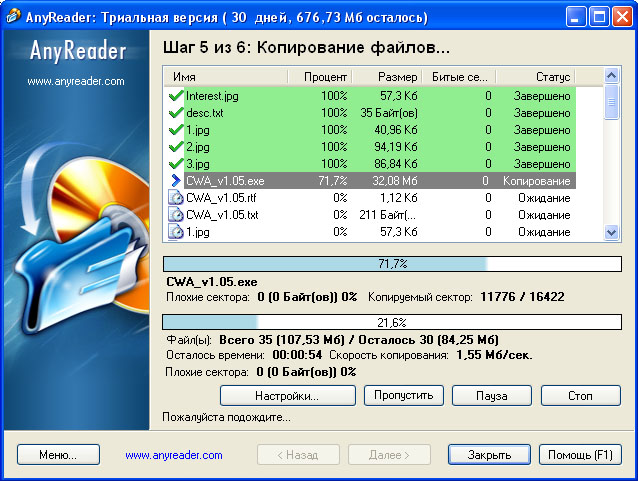Click the blue arrow icon for CWA_v1.05.exe
The height and width of the screenshot is (481, 638).
176,181
